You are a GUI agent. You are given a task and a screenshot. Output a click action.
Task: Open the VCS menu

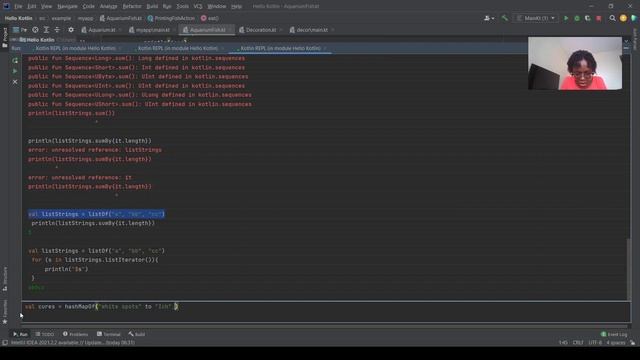[198, 7]
